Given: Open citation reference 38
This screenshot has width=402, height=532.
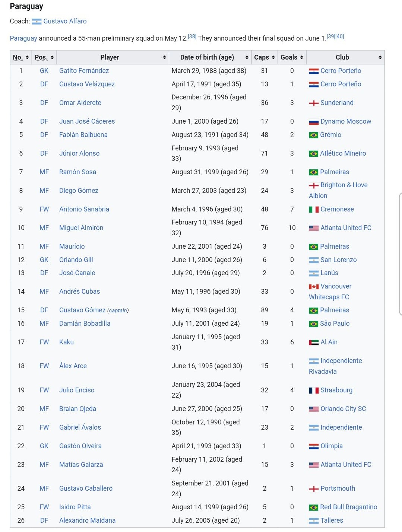Looking at the screenshot, I should click(x=192, y=36).
